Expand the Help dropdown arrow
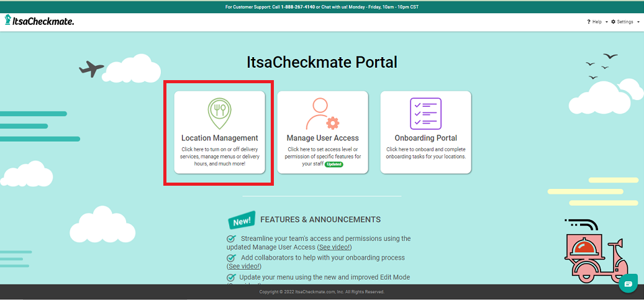The width and height of the screenshot is (644, 300). (x=606, y=22)
